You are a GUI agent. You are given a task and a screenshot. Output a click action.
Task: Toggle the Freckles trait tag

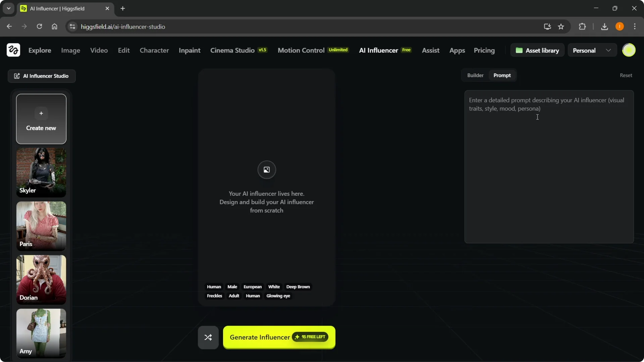[x=214, y=296]
